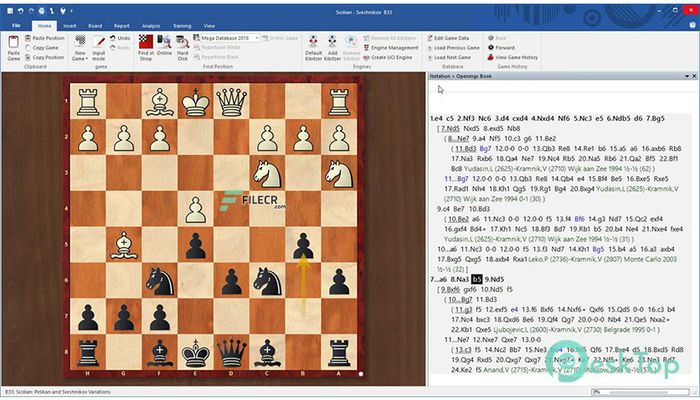The width and height of the screenshot is (700, 400).
Task: Select the black king on e8
Action: (196, 352)
